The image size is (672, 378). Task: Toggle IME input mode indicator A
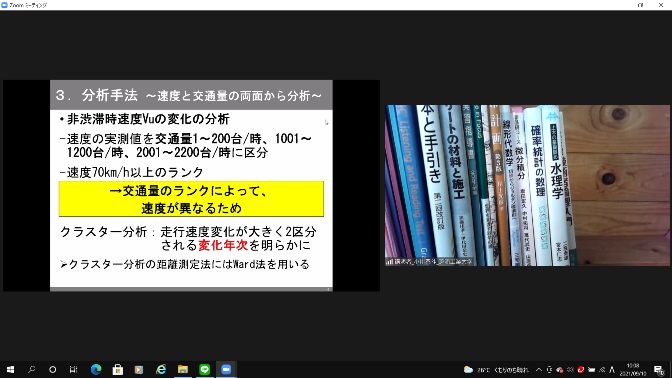point(612,369)
